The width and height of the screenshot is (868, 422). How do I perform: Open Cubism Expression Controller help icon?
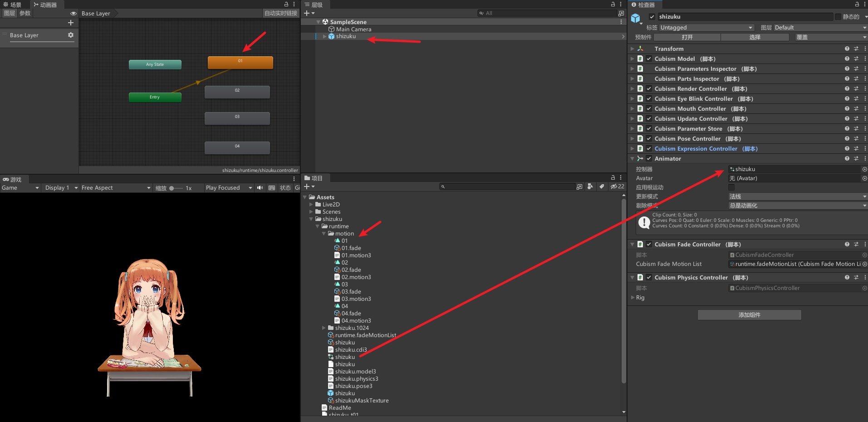pyautogui.click(x=847, y=148)
